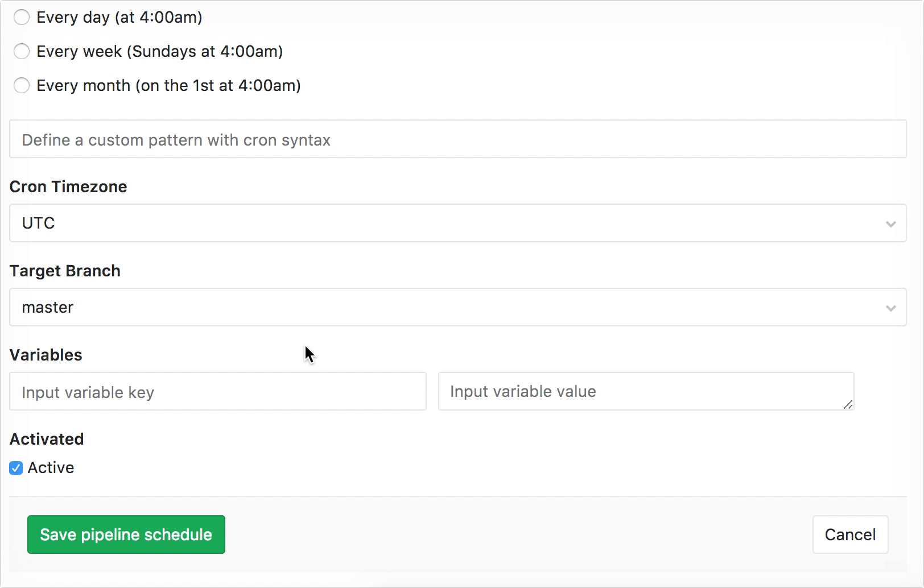
Task: Select the Every week radio button
Action: pos(22,52)
